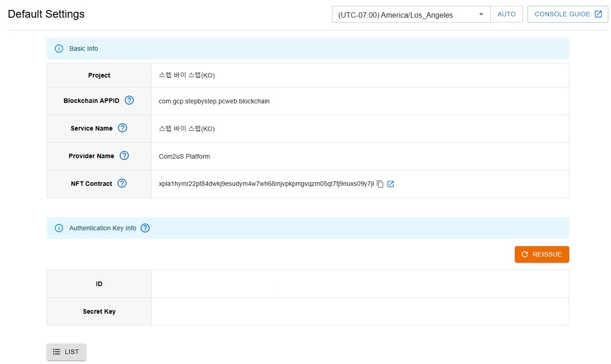Click the ID value field

359,284
